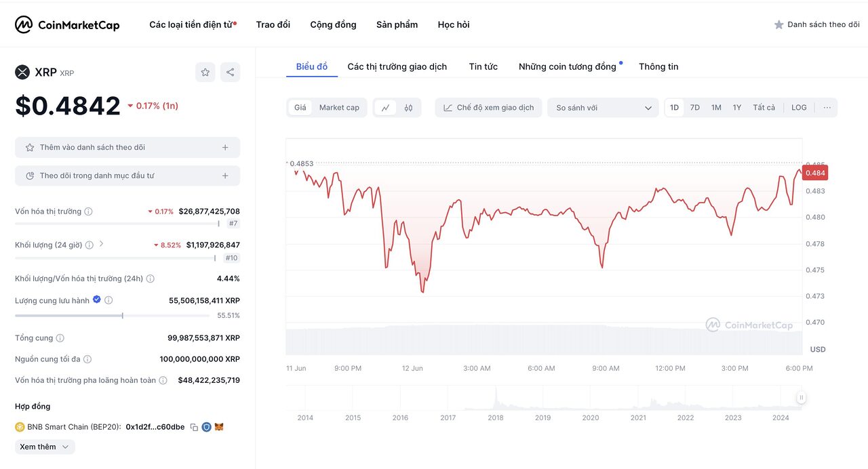The width and height of the screenshot is (868, 469).
Task: Switch to Tin tức tab
Action: coord(484,66)
